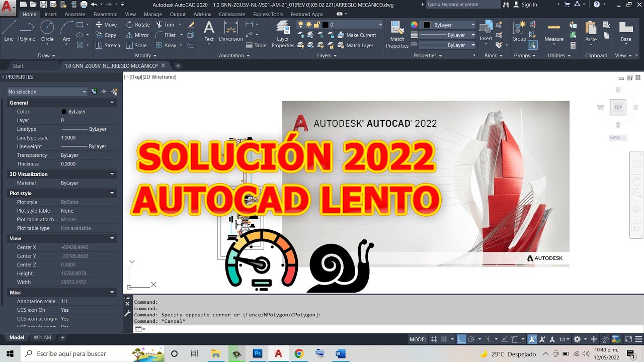Click the Insert block tool
The width and height of the screenshot is (644, 362).
pos(486,31)
